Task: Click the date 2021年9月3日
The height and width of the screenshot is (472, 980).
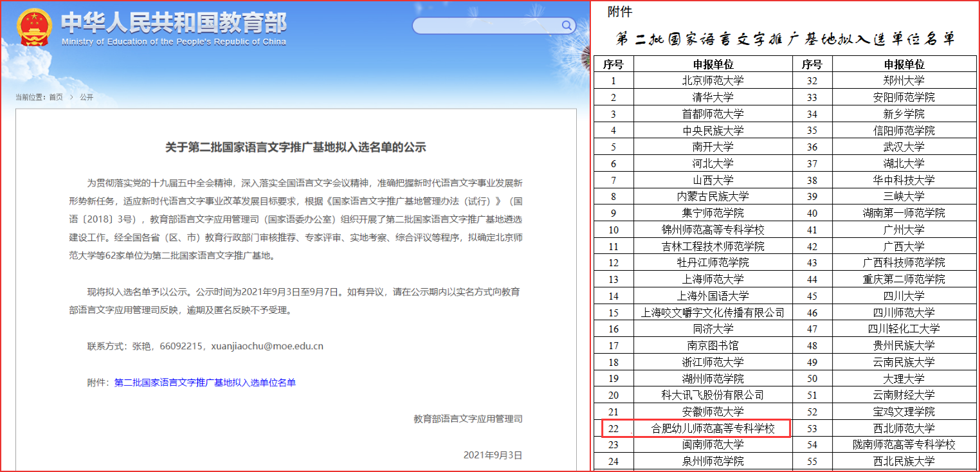Action: 493,455
